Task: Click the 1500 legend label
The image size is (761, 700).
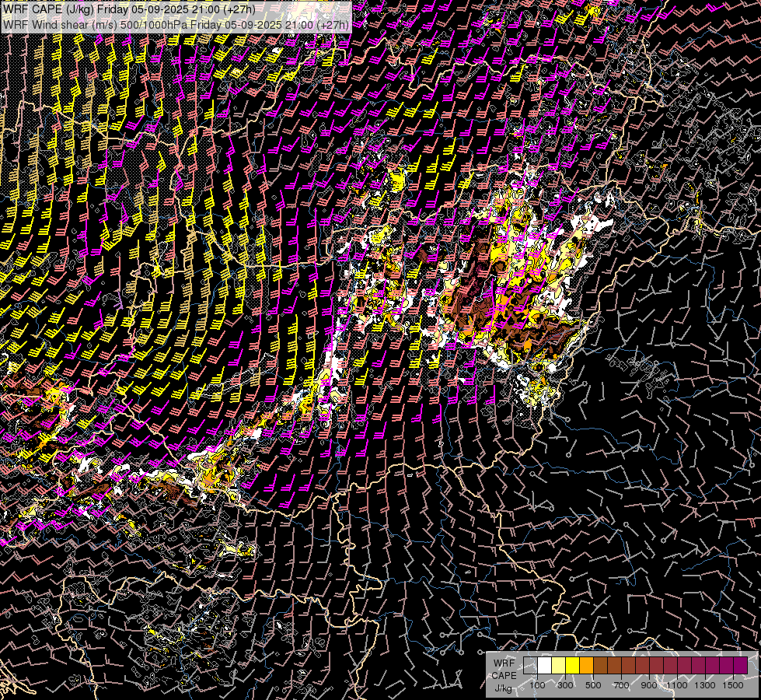Action: (x=733, y=685)
